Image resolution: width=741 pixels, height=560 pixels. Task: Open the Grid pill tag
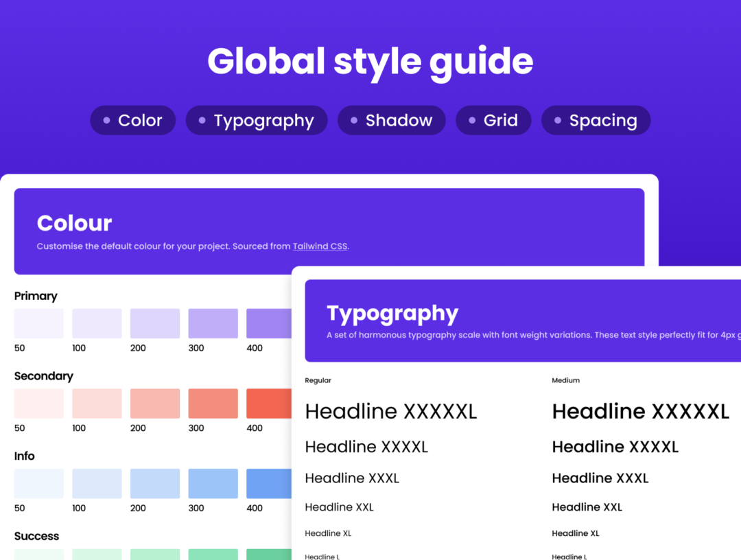point(493,121)
